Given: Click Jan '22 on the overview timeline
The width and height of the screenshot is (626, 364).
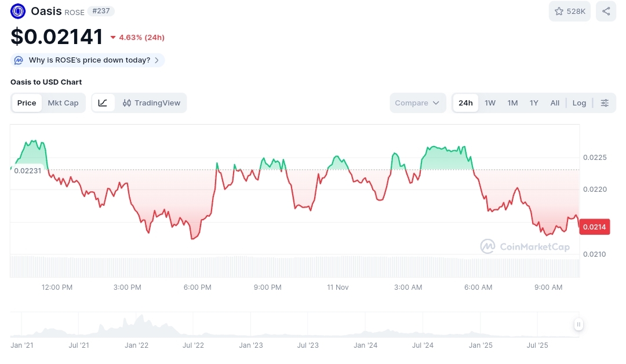Looking at the screenshot, I should [x=137, y=345].
